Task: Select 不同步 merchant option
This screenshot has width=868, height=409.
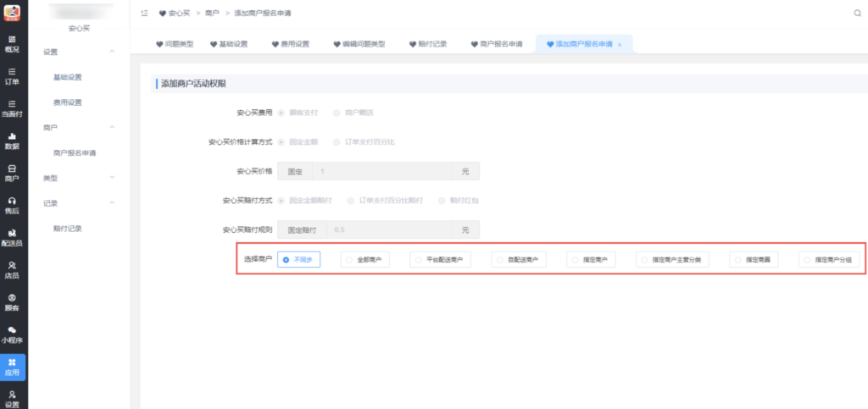Action: point(299,259)
